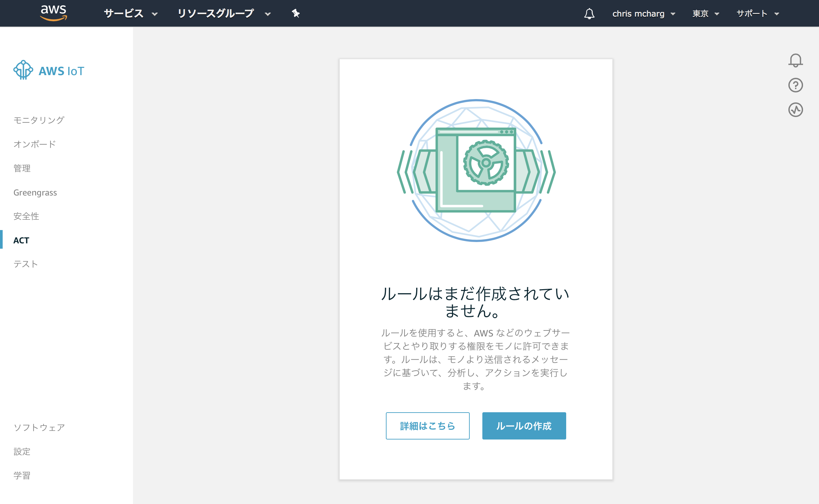Expand the リソースグループ dropdown
819x504 pixels.
[x=224, y=14]
